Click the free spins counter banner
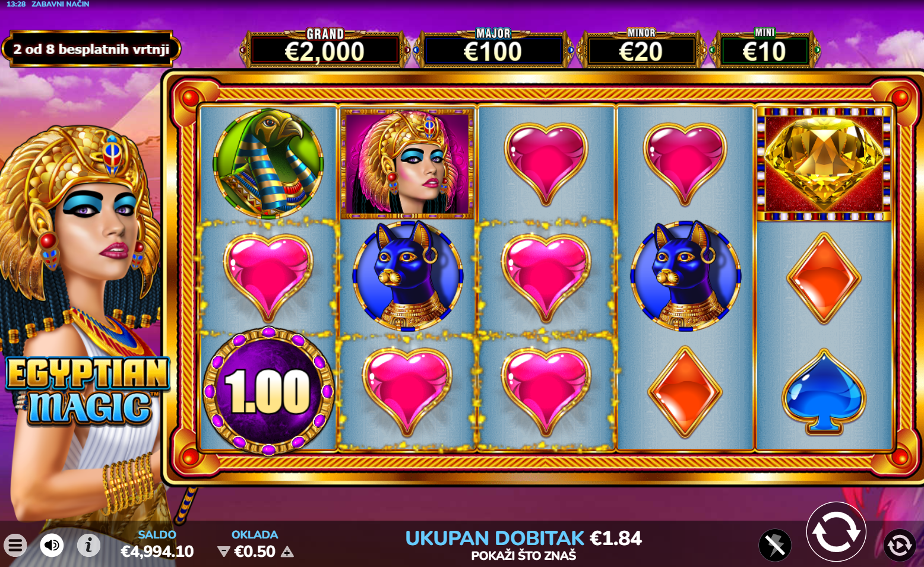Image resolution: width=924 pixels, height=567 pixels. 91,49
